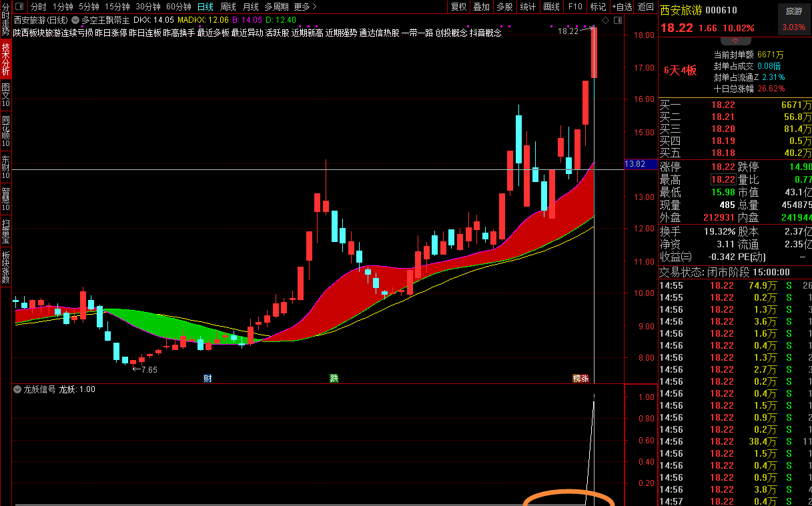Open F10 company information
The height and width of the screenshot is (506, 812).
[574, 7]
